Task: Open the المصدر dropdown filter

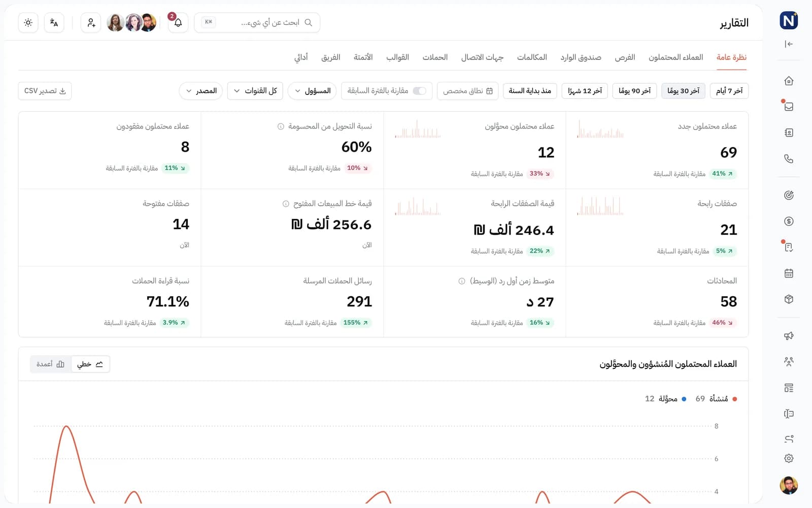Action: pos(201,91)
